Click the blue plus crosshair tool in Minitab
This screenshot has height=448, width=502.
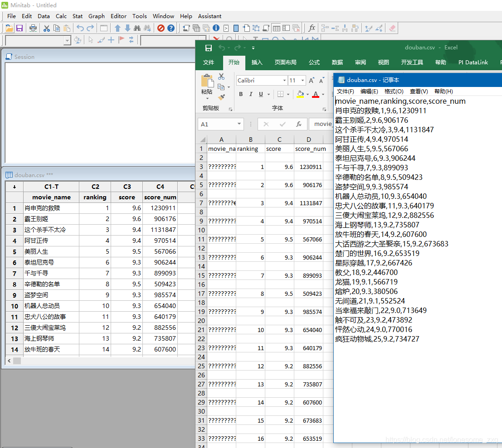(111, 40)
